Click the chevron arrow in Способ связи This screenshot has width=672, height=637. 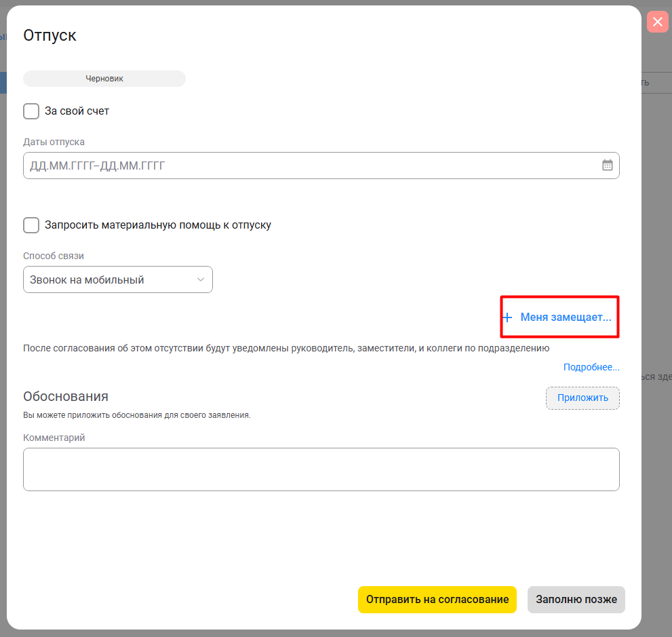click(201, 279)
